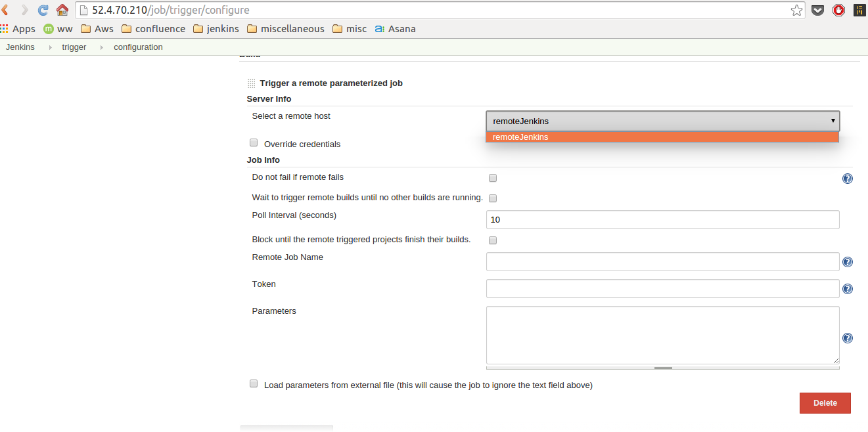Open help icon beside Remote Job Name
Screen dimensions: 868x432
tap(848, 262)
